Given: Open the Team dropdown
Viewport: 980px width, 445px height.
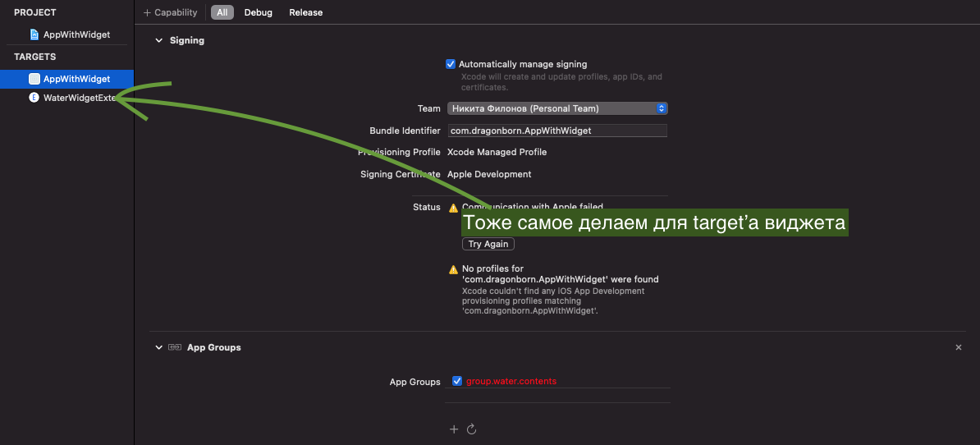Looking at the screenshot, I should click(x=557, y=108).
